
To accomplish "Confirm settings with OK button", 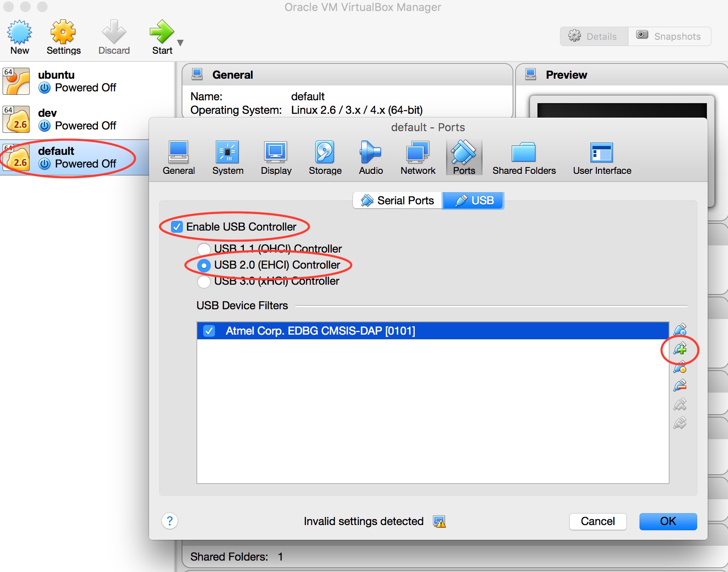I will (x=667, y=522).
